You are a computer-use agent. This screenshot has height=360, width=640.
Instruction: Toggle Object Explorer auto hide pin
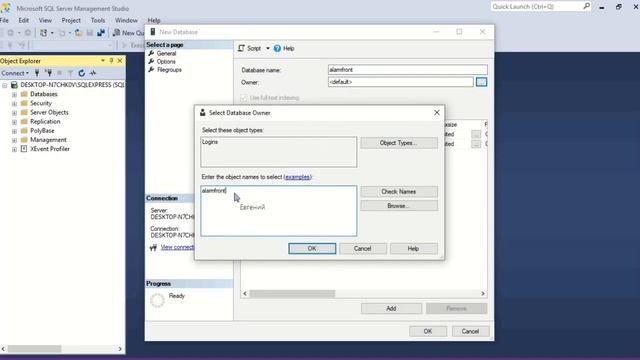tap(111, 61)
